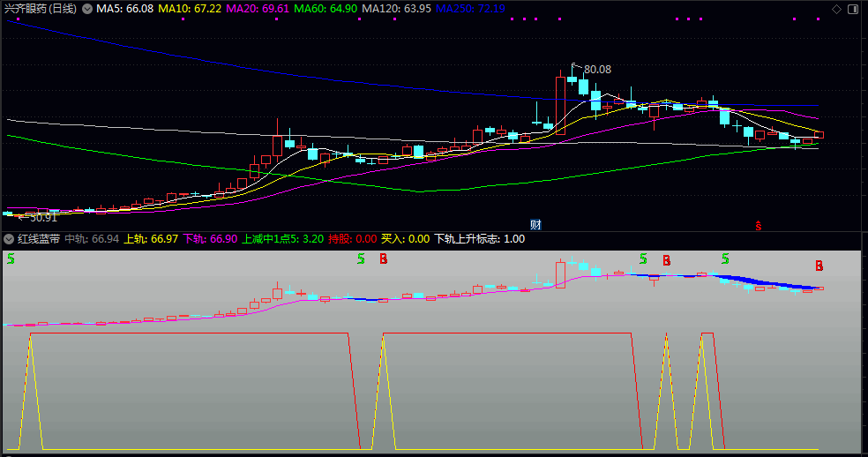Click the panel layout icon at top-right corner

pos(852,9)
